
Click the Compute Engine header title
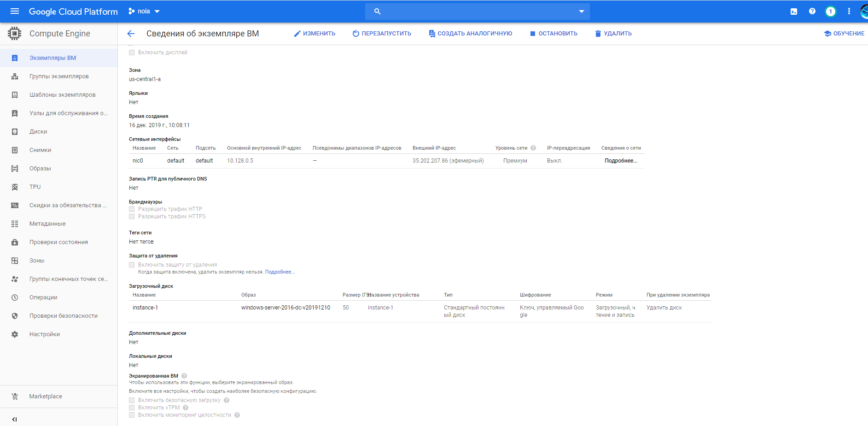pos(60,34)
